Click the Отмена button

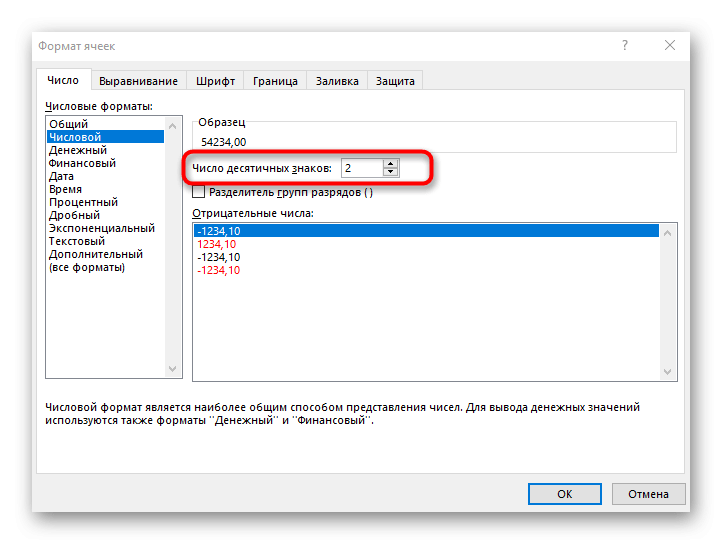[648, 494]
